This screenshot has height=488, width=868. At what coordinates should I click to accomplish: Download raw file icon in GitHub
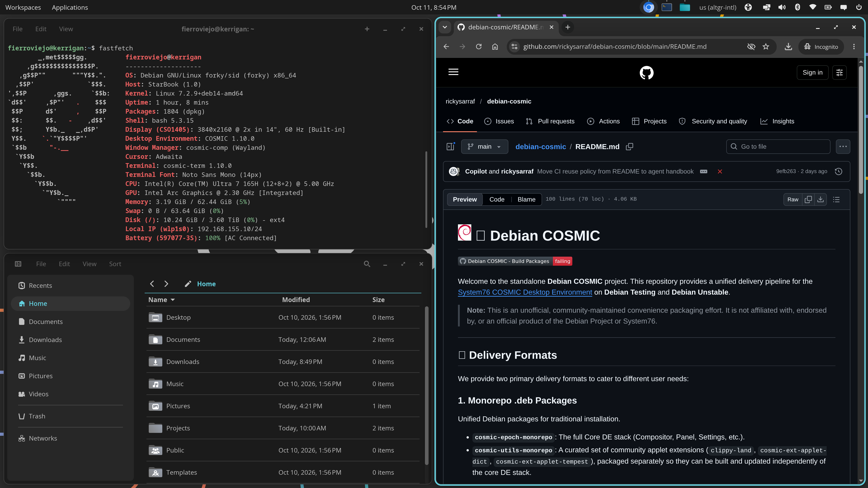pos(821,199)
